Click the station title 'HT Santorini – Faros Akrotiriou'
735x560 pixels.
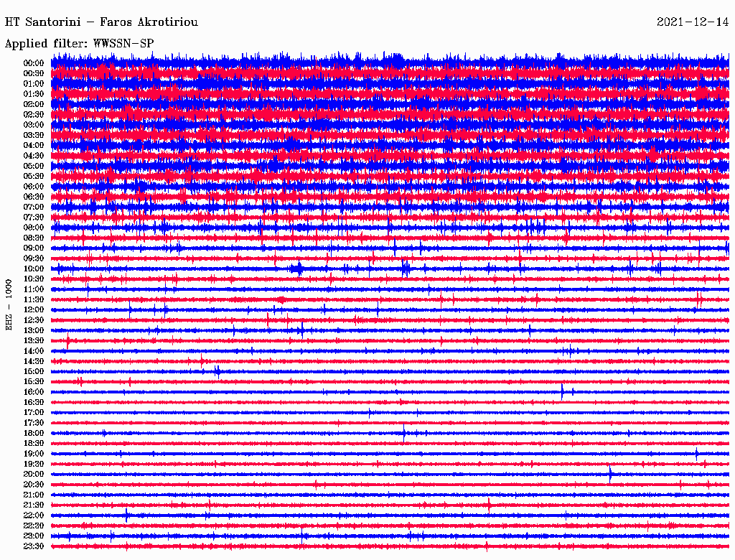(101, 22)
